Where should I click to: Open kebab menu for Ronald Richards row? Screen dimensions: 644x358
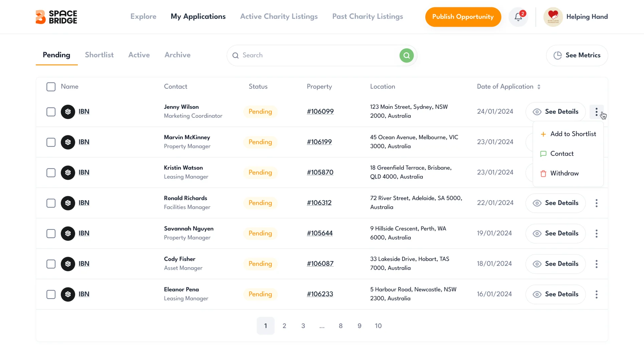[x=596, y=203]
